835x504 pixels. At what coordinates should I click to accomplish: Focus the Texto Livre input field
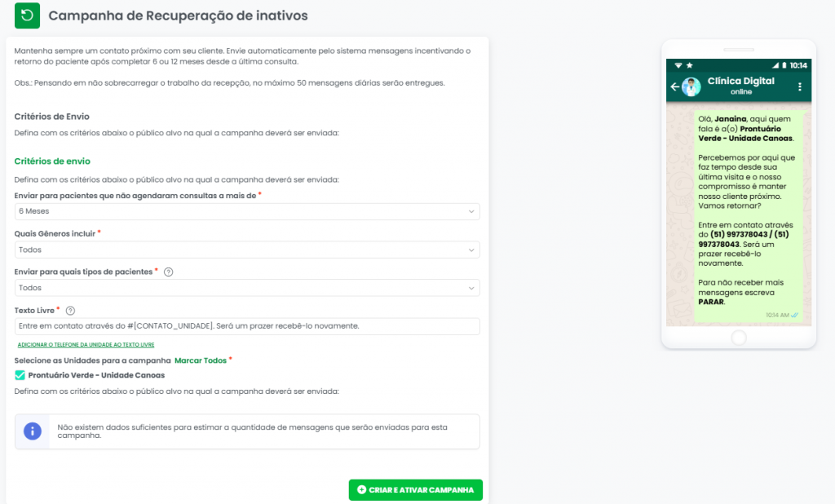pos(247,326)
